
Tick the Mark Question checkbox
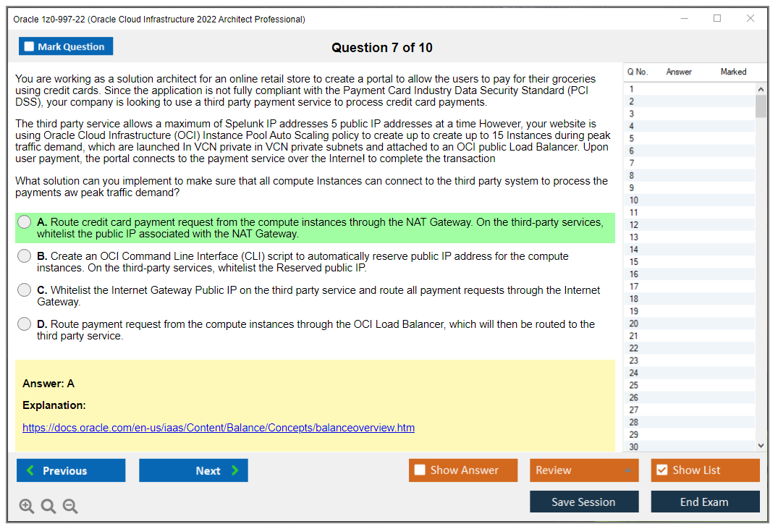tap(30, 46)
